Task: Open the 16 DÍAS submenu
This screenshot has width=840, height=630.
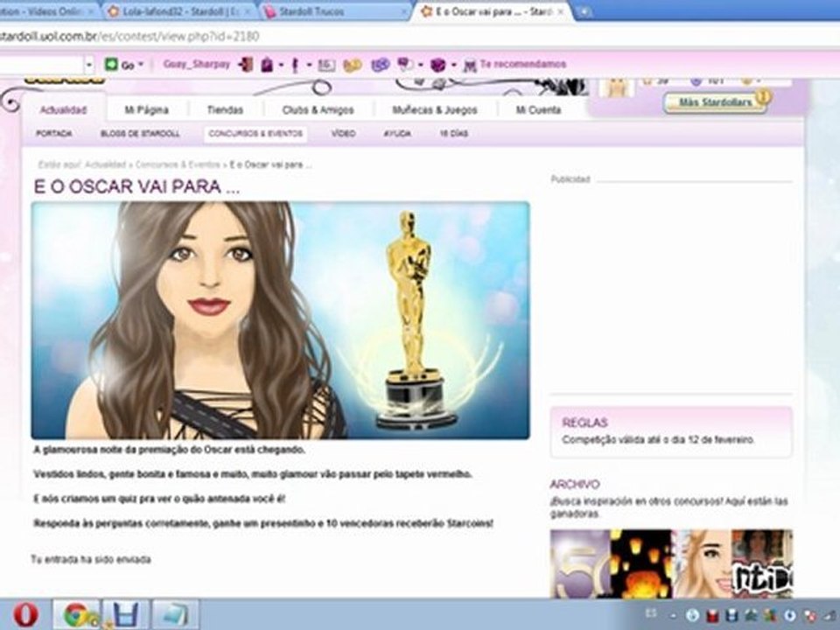Action: point(454,133)
